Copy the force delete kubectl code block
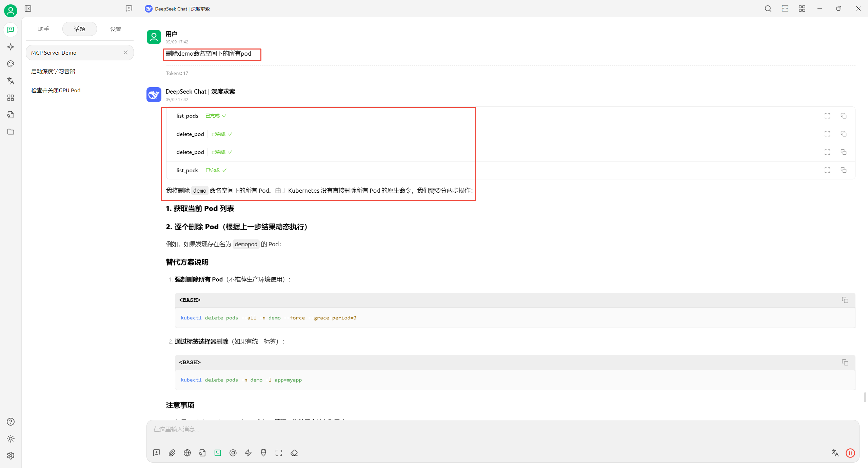868x468 pixels. tap(845, 300)
